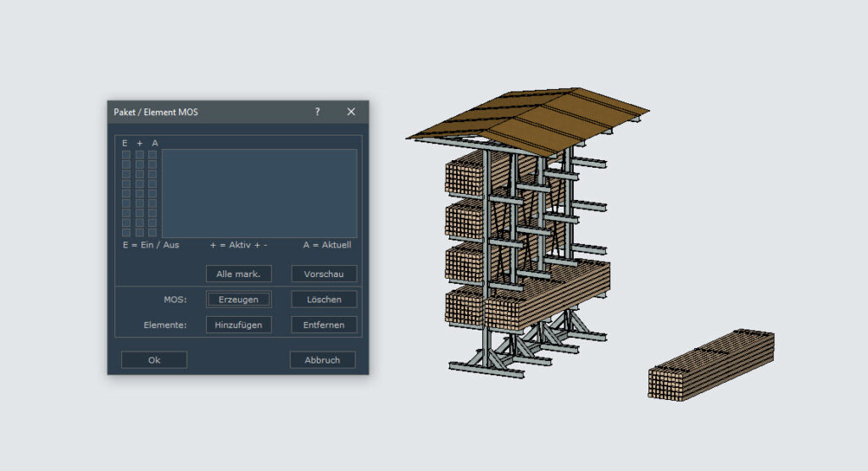Select the brown roof of the rack model
The image size is (868, 471).
(526, 119)
